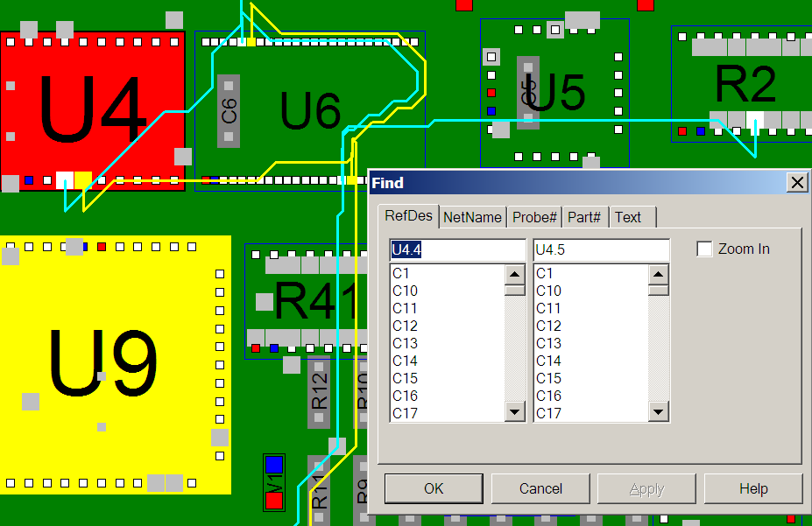Click the V1 component with blue and red pads

click(274, 483)
